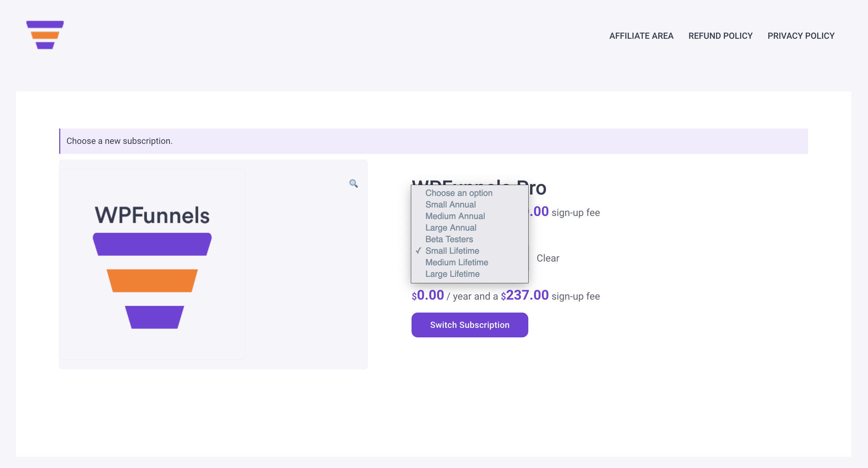
Task: Click the WPFunnels funnel icon logo
Action: point(45,36)
